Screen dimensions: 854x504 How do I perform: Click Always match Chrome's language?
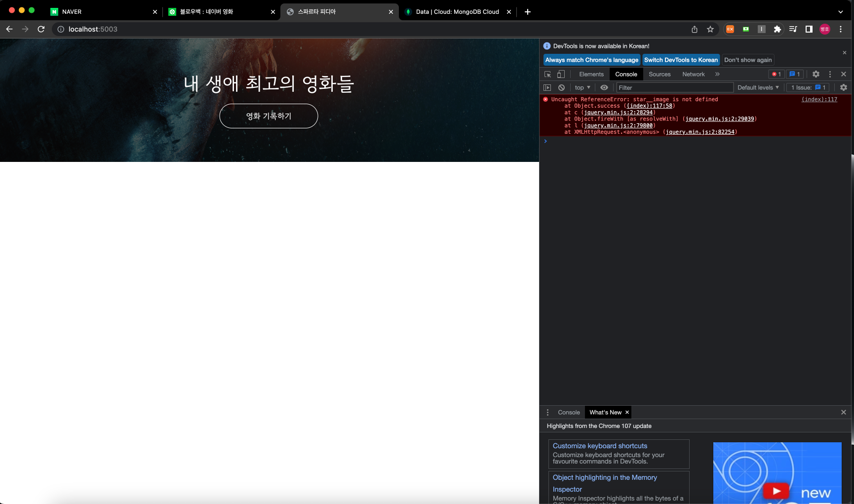[591, 60]
